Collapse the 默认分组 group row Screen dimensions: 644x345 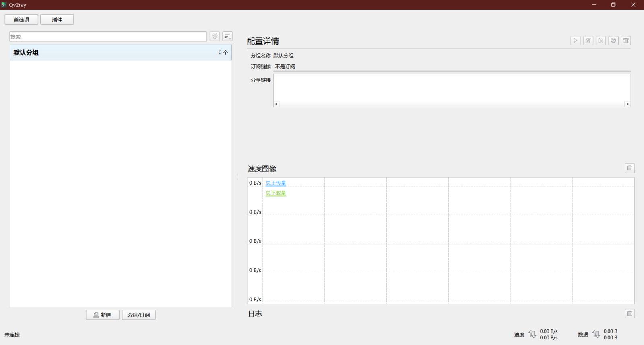point(121,53)
